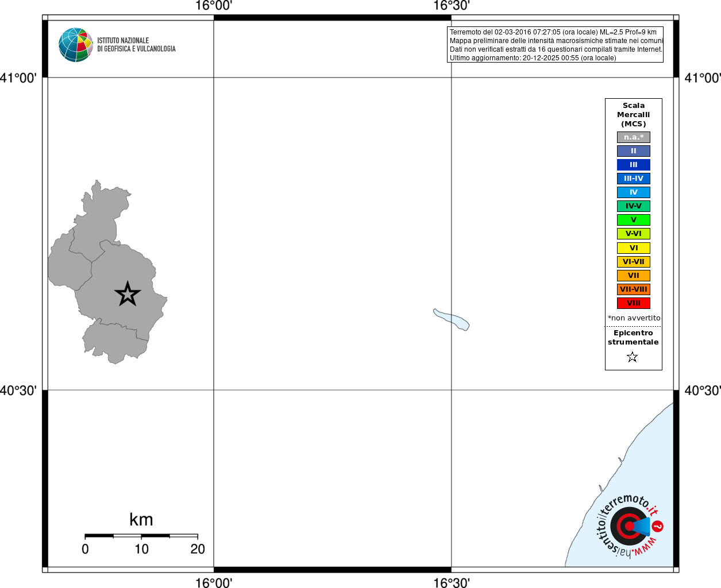Click the Istituto Nazionale di Geofisica text

pyautogui.click(x=136, y=45)
